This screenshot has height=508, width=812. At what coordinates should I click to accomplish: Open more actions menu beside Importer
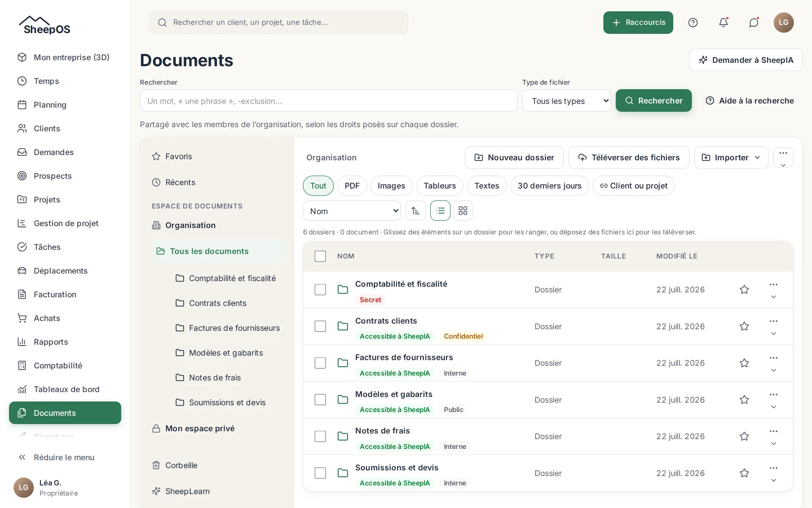click(x=783, y=158)
